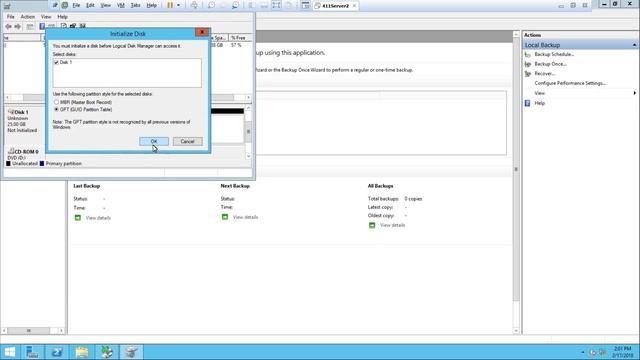Close the 411Server2 tab

tap(354, 6)
